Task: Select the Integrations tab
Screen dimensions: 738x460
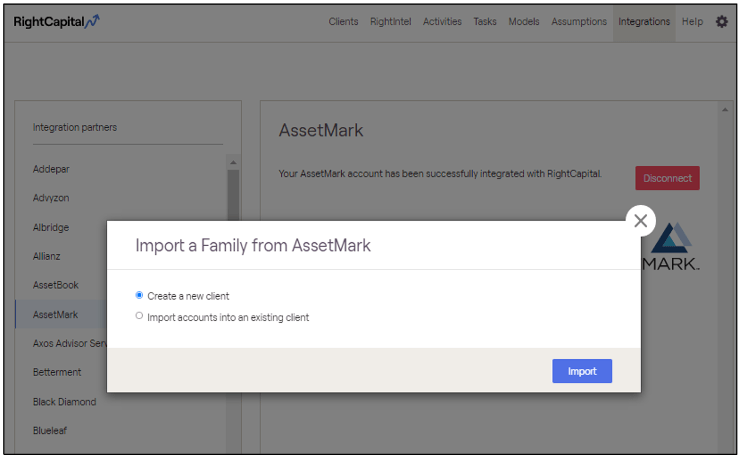Action: coord(643,22)
